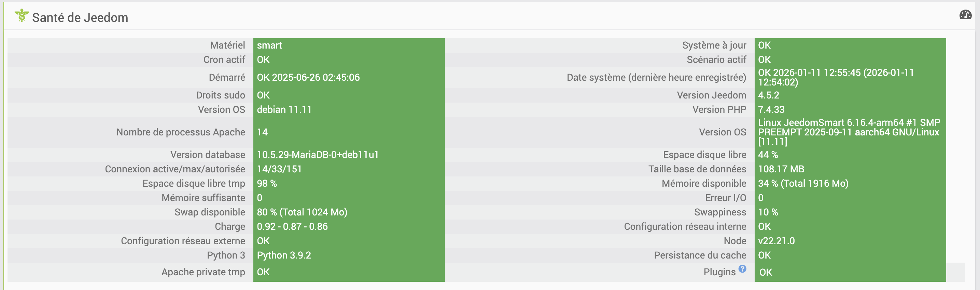This screenshot has height=290, width=980.
Task: Click the Apache process count value 14
Action: click(x=263, y=132)
